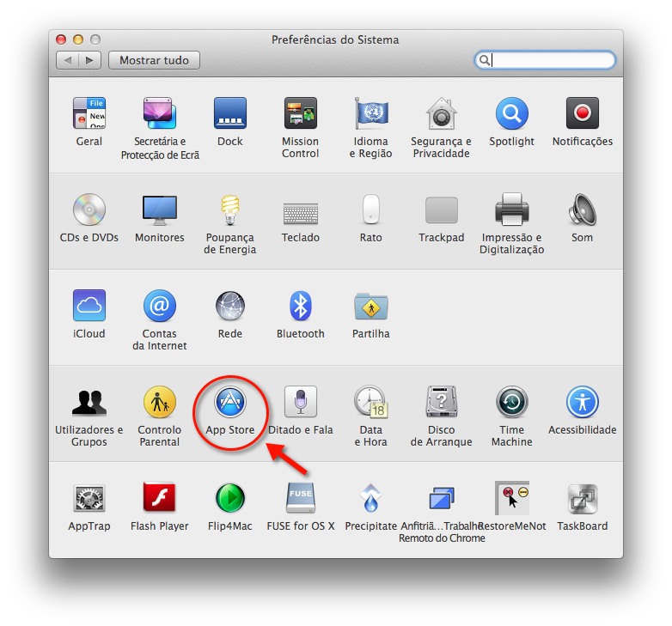
Task: Open iCloud preferences
Action: point(89,306)
